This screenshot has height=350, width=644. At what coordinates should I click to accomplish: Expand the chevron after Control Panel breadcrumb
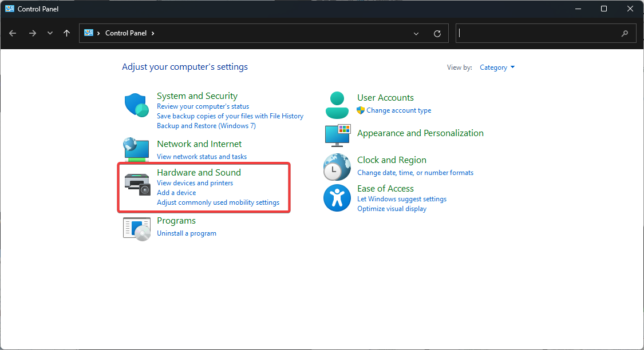pyautogui.click(x=153, y=33)
